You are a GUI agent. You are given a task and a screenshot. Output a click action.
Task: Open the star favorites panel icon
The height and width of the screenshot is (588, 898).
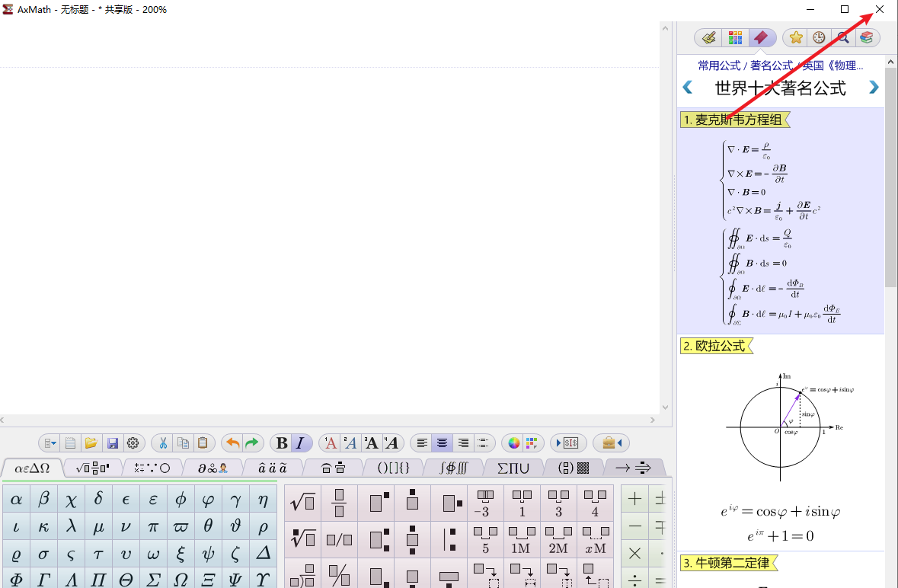pyautogui.click(x=796, y=37)
